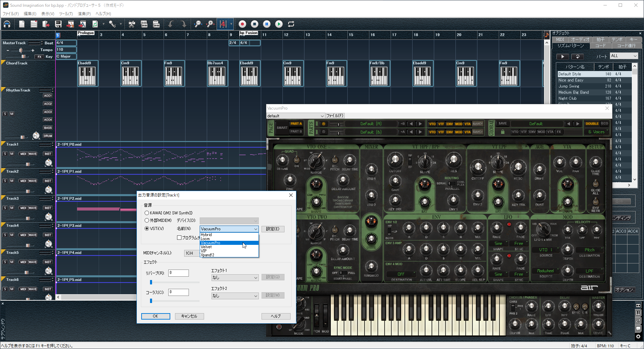Click the 設定(E) button next to VST name

point(273,229)
